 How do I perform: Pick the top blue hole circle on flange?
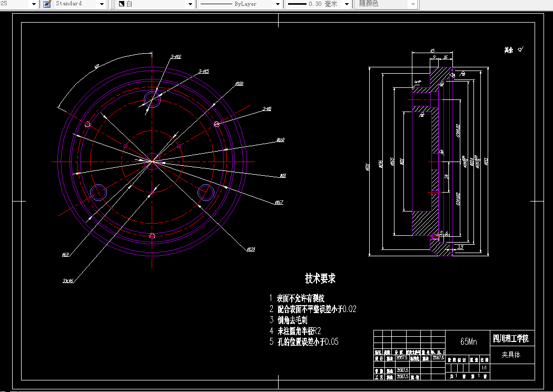[153, 99]
